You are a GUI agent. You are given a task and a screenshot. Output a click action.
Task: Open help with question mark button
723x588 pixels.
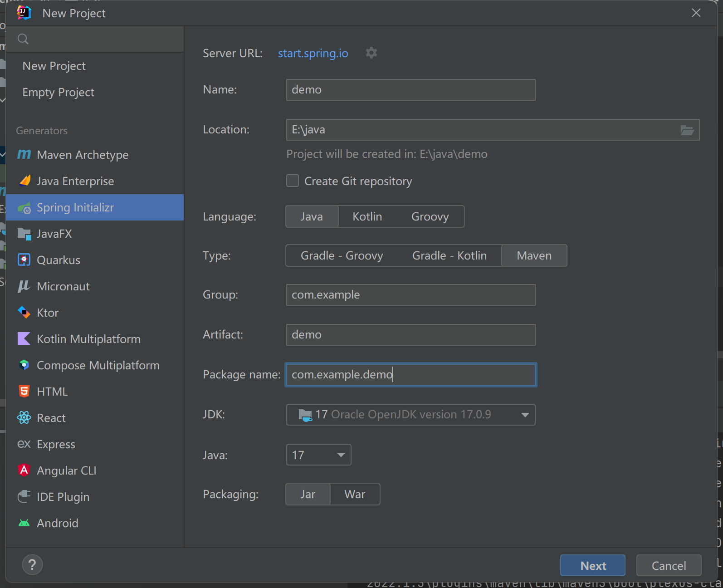pyautogui.click(x=32, y=565)
